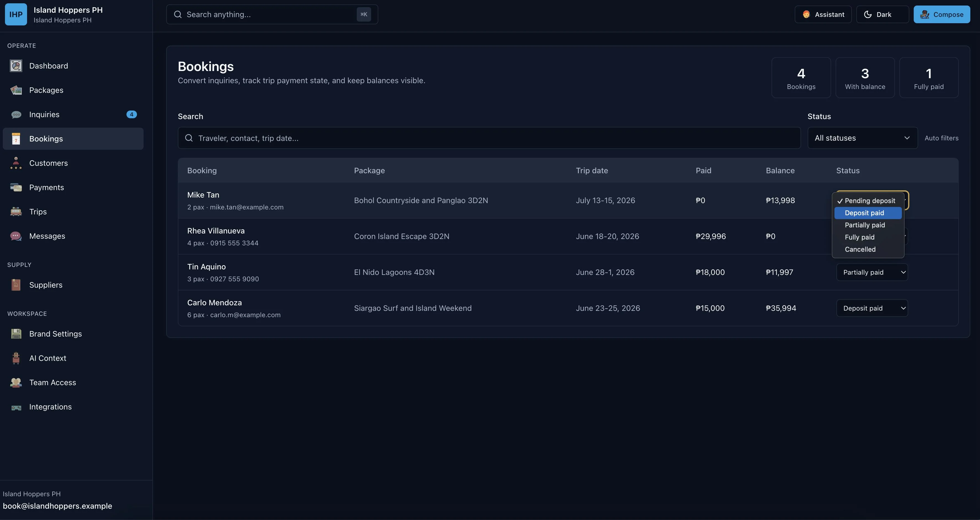This screenshot has width=980, height=520.
Task: Go to the Inquiries sidebar item
Action: tap(73, 115)
